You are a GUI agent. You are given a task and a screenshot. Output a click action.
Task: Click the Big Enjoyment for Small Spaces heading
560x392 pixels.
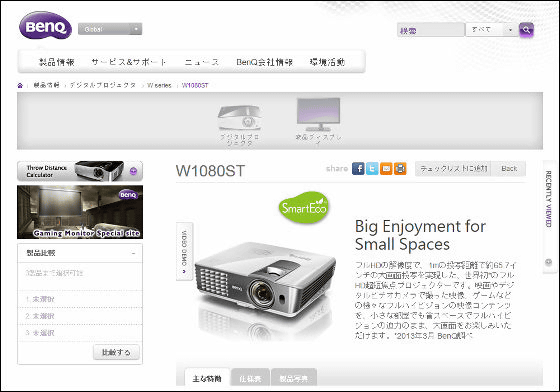[420, 235]
